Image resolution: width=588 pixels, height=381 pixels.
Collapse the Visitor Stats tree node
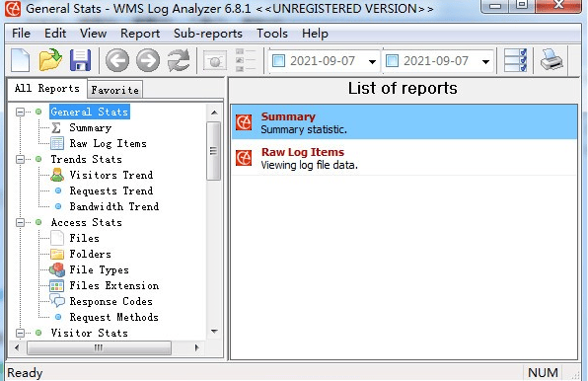[x=20, y=333]
